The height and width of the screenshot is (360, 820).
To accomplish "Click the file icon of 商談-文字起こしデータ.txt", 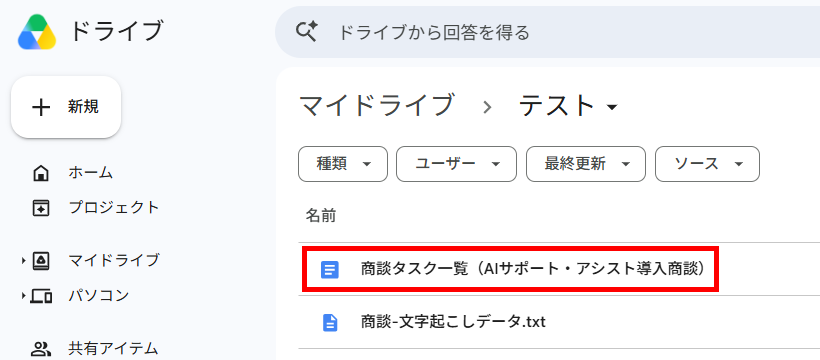I will coord(329,322).
